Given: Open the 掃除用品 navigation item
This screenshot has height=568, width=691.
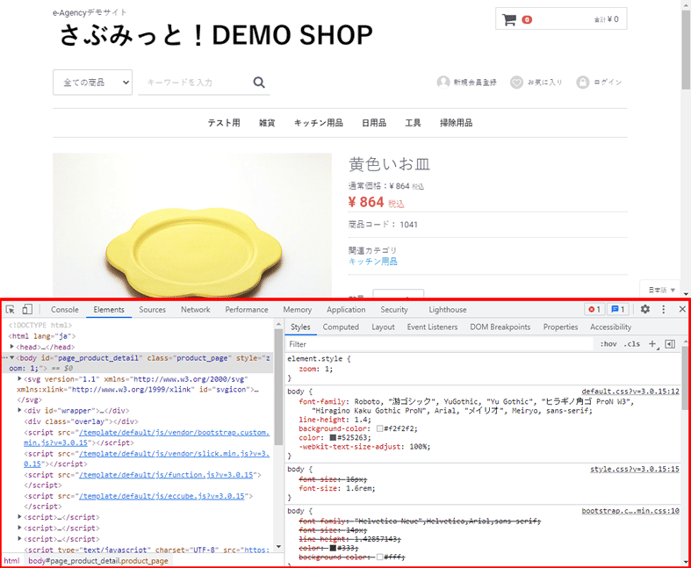Looking at the screenshot, I should tap(456, 123).
